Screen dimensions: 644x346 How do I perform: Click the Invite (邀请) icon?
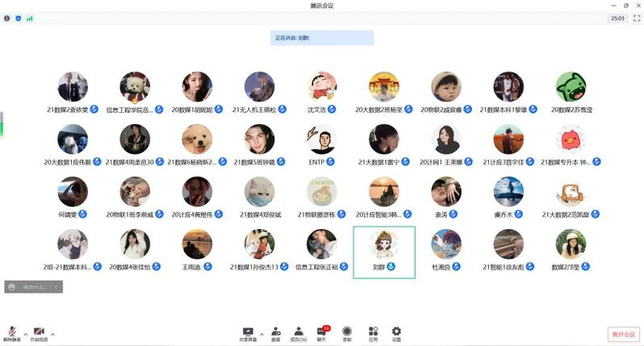(x=276, y=332)
